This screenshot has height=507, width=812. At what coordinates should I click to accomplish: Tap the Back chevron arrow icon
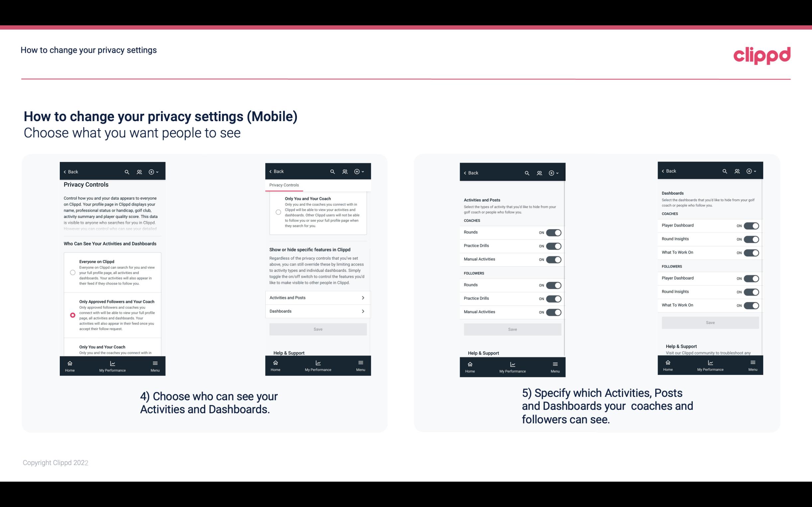coord(65,171)
